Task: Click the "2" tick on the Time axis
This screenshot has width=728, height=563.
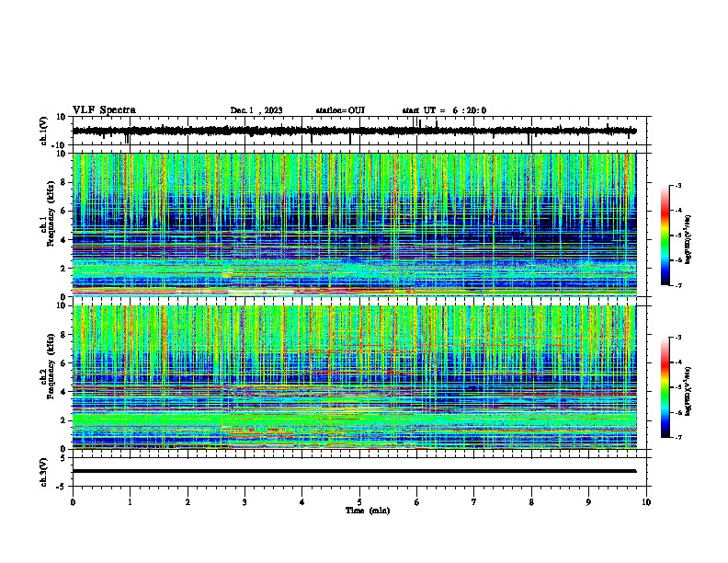Action: click(188, 502)
